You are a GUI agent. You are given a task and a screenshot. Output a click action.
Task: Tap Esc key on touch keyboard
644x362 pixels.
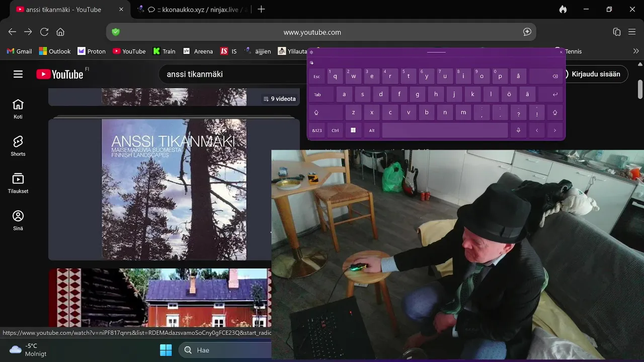(317, 76)
